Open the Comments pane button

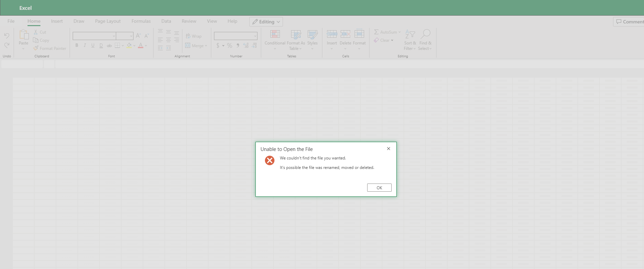[x=629, y=22]
